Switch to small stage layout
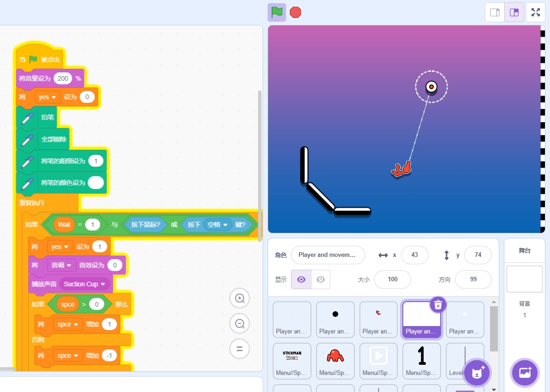Screen dimensions: 550x392 click(x=495, y=12)
